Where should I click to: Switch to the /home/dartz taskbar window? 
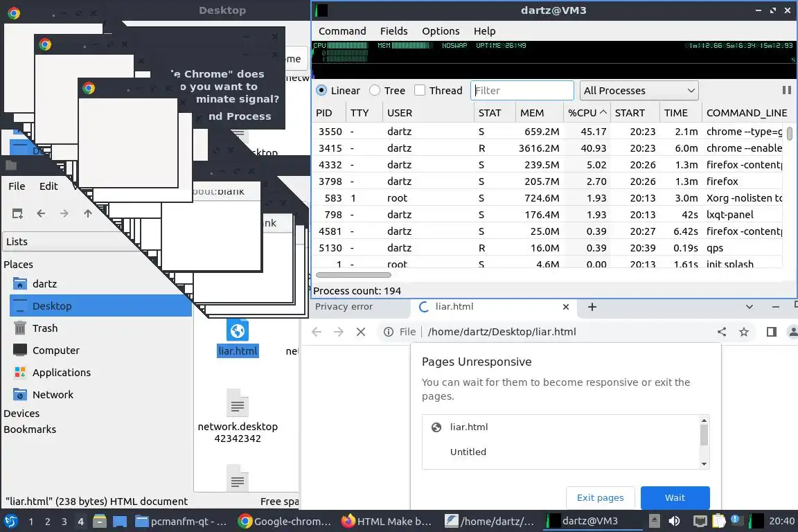click(490, 522)
